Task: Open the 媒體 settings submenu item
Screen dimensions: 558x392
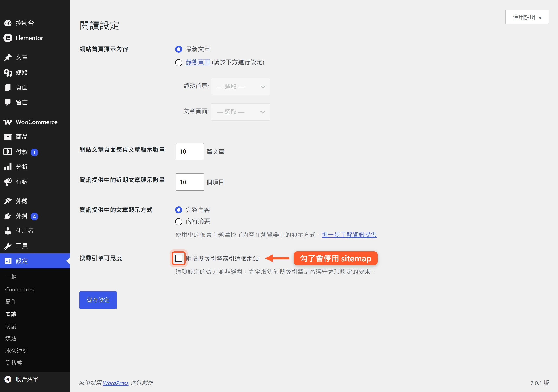Action: (11, 338)
